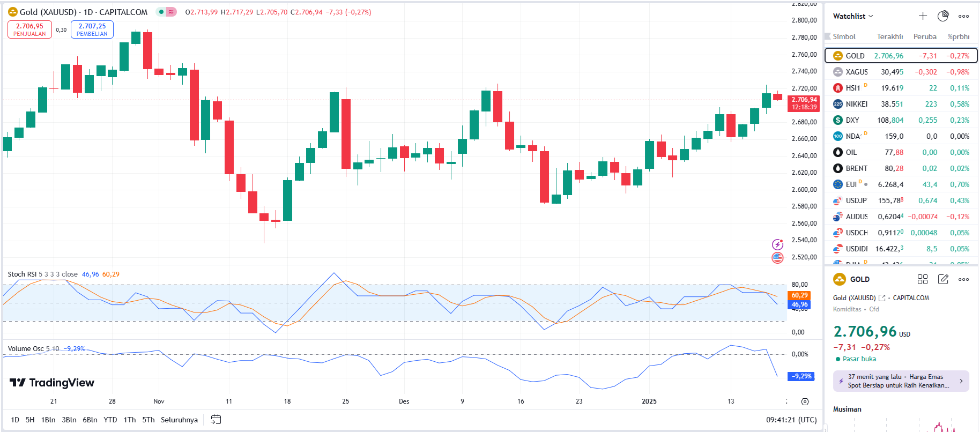Open the note edit icon in GOLD panel
Viewport: 980px width, 432px height.
tap(943, 279)
